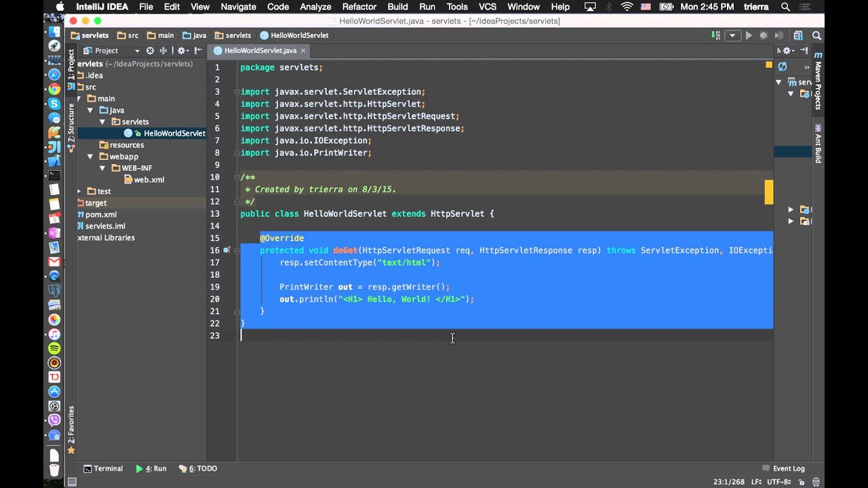This screenshot has height=488, width=868.
Task: Open the Project Structure icon
Action: pos(798,35)
